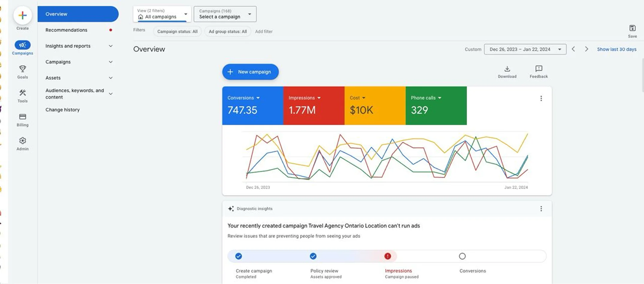Open the Feedback icon

point(538,69)
